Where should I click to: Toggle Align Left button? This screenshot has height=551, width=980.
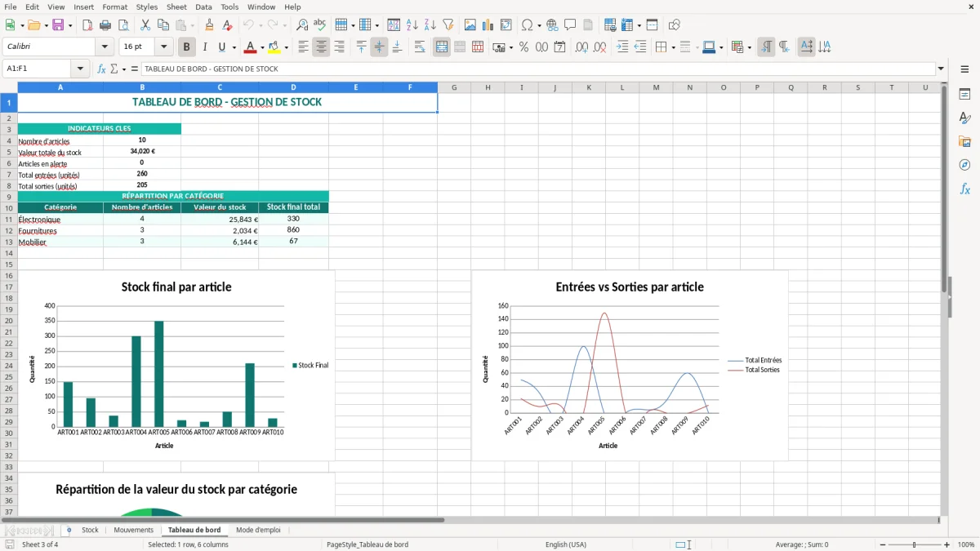point(303,47)
